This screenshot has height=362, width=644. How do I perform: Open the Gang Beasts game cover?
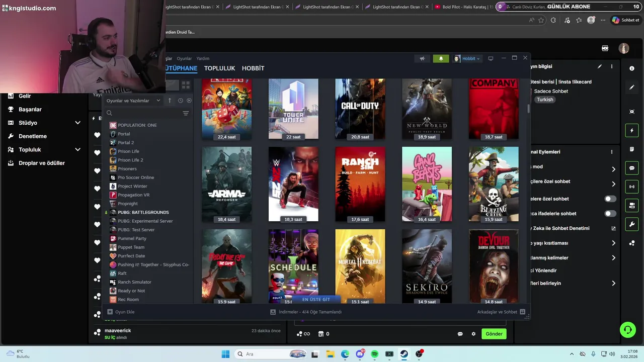[427, 184]
